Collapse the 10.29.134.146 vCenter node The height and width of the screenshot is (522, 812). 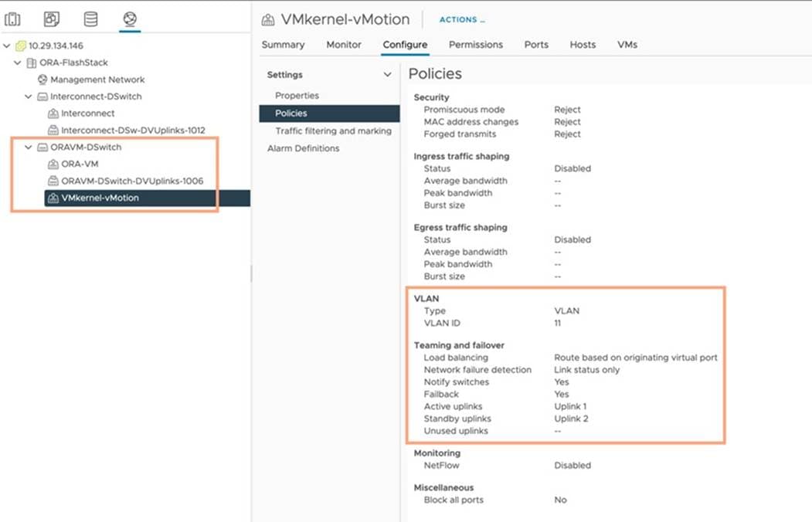[6, 46]
